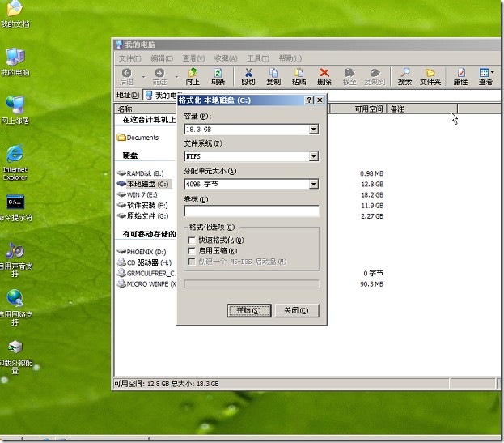Viewport: 504px width, 443px height.
Task: Select the 我的文档 desktop icon
Action: tap(15, 14)
